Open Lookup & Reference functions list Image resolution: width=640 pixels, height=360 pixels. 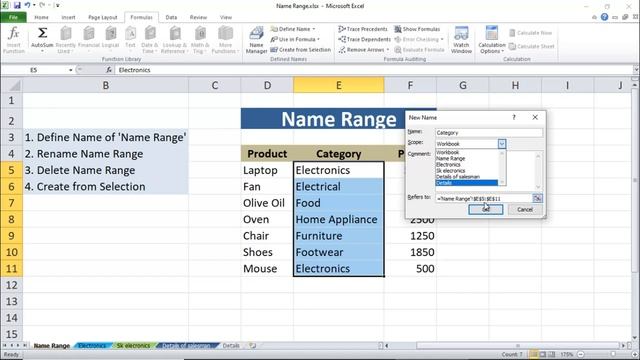tap(174, 40)
